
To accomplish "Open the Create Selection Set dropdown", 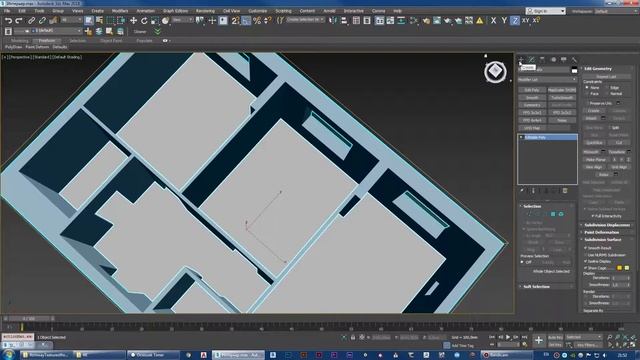I will (x=305, y=20).
